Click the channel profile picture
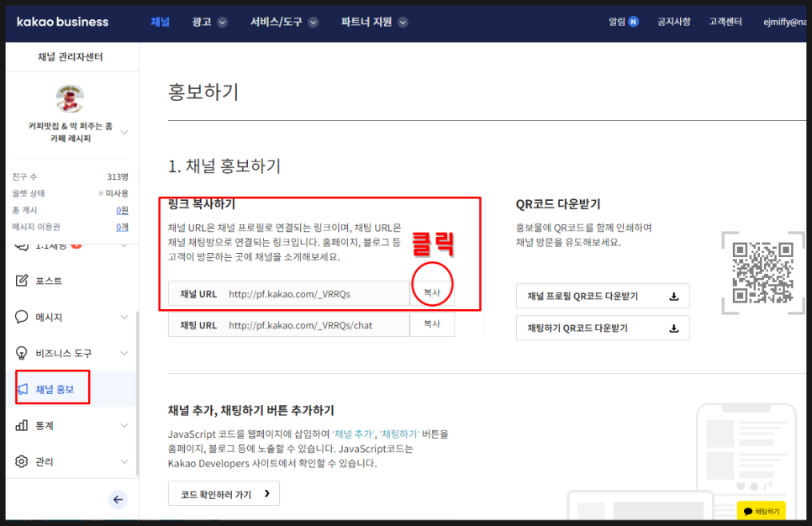812x526 pixels. point(70,98)
